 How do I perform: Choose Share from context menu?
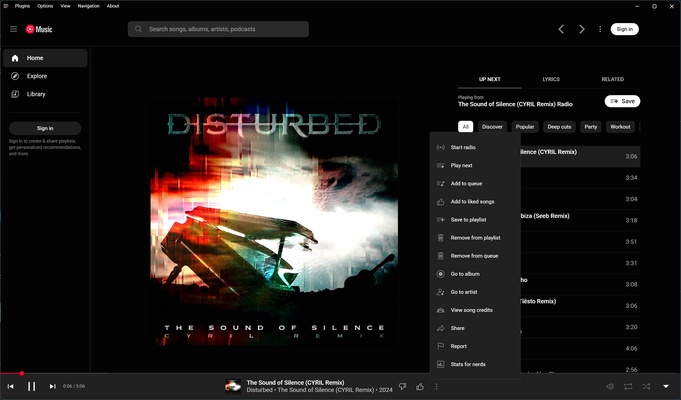coord(475,328)
